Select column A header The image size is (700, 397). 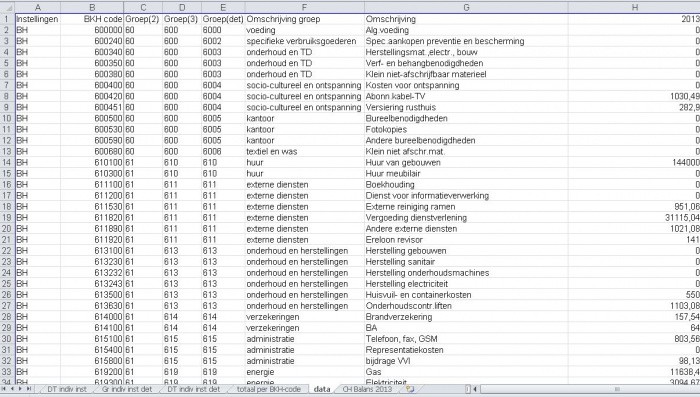[x=38, y=8]
